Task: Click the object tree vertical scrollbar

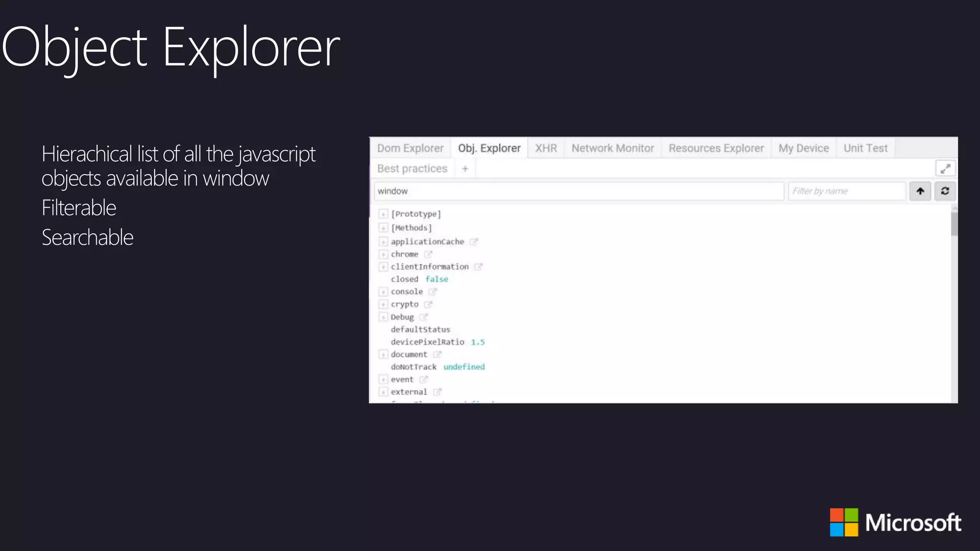Action: pos(954,224)
